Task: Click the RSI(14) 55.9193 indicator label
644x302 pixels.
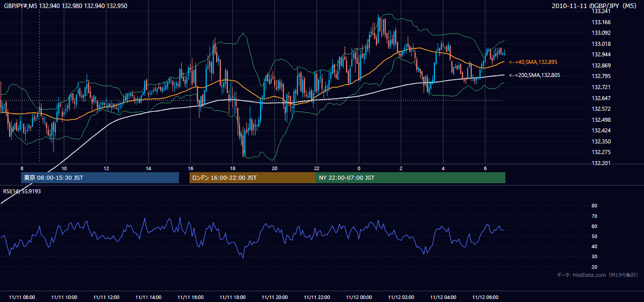Action: point(21,191)
